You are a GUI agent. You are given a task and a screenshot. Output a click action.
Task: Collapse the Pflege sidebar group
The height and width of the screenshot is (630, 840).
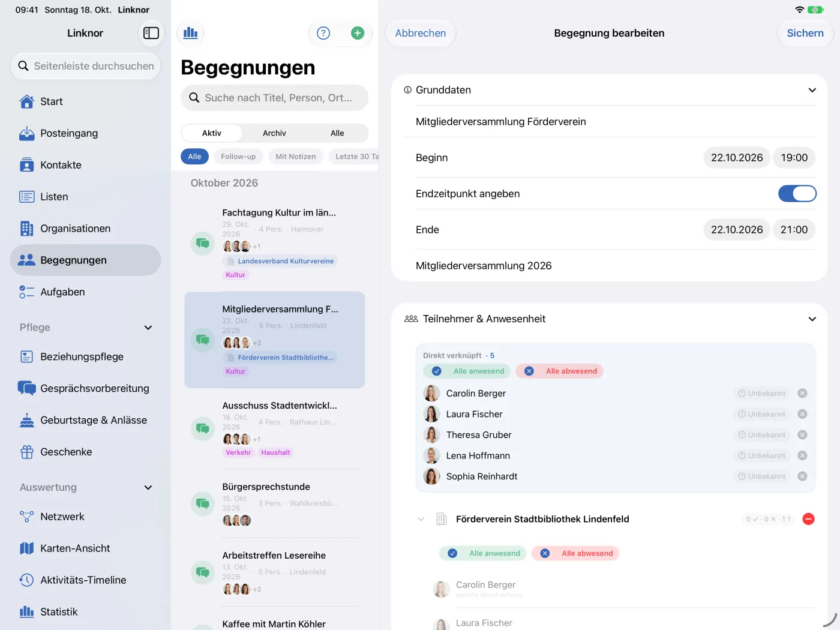point(148,328)
